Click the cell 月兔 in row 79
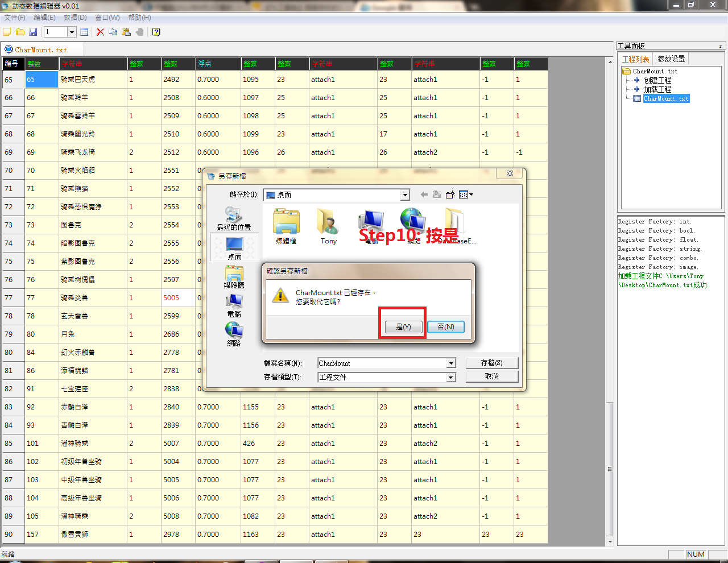Image resolution: width=728 pixels, height=563 pixels. click(x=93, y=334)
